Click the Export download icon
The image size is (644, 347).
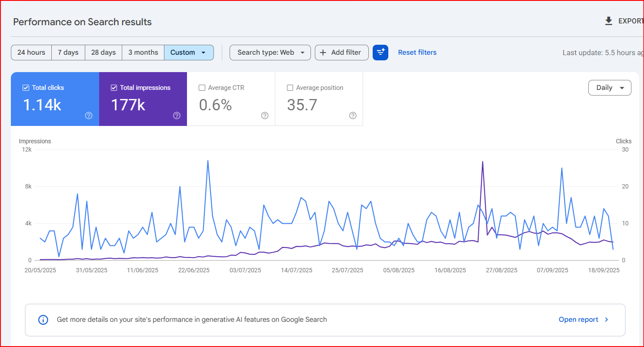[609, 21]
